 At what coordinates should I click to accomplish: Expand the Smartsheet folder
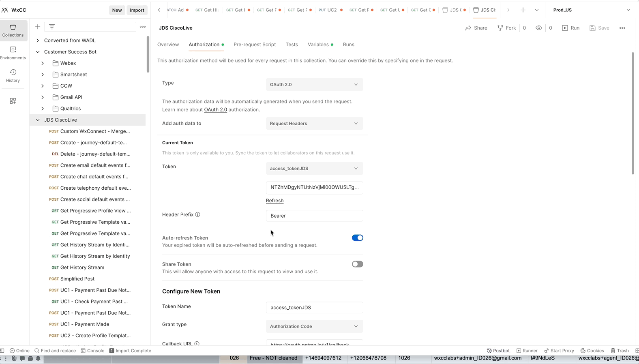43,75
